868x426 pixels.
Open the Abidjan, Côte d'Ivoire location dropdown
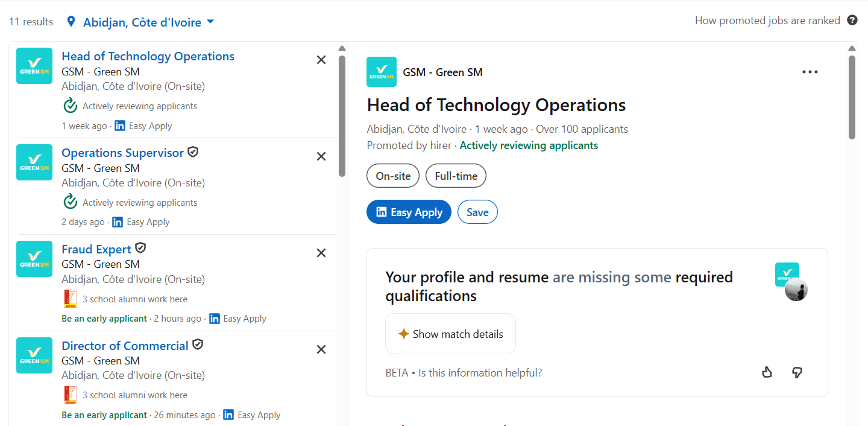click(141, 22)
